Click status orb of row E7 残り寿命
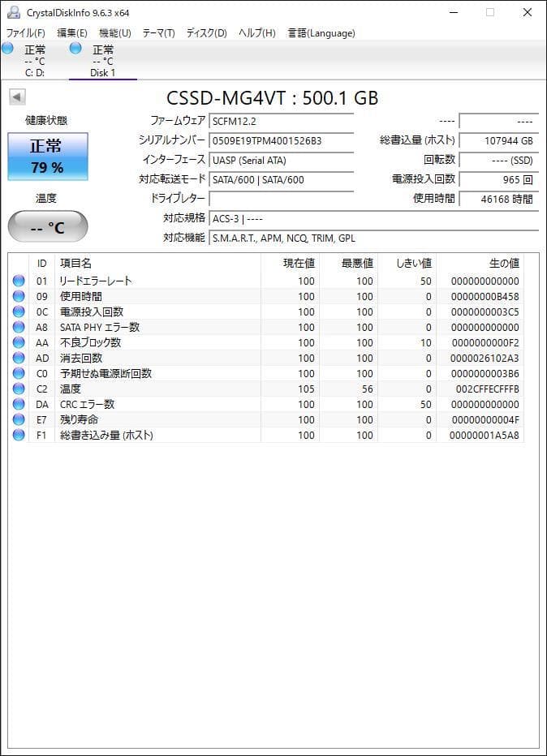The width and height of the screenshot is (547, 756). 19,419
